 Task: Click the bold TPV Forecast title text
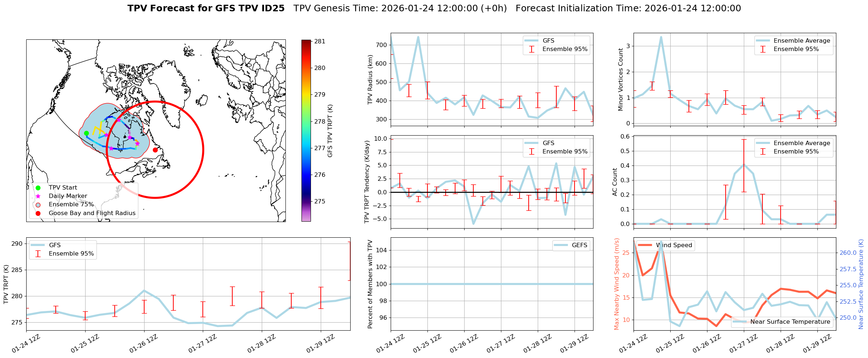(206, 8)
